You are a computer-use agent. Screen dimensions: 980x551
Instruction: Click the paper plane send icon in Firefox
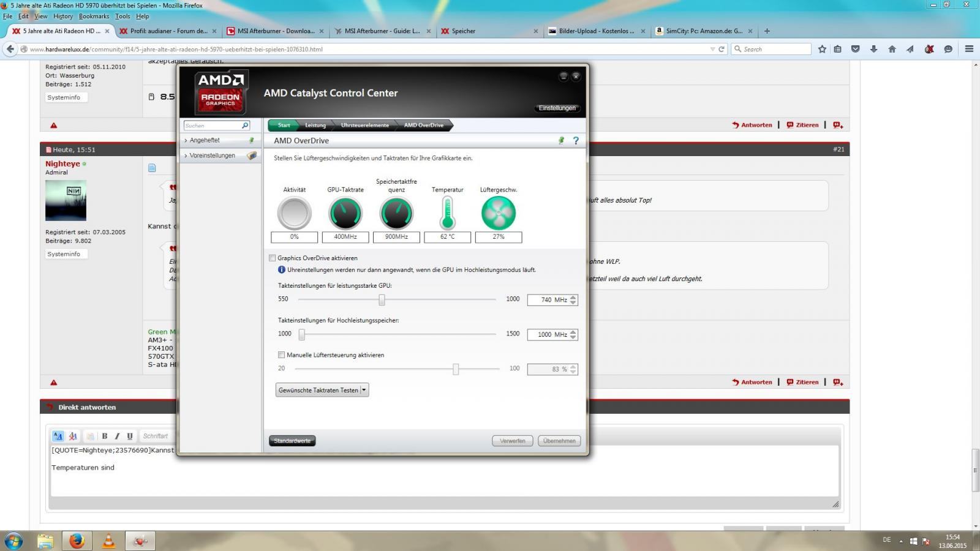click(x=910, y=49)
